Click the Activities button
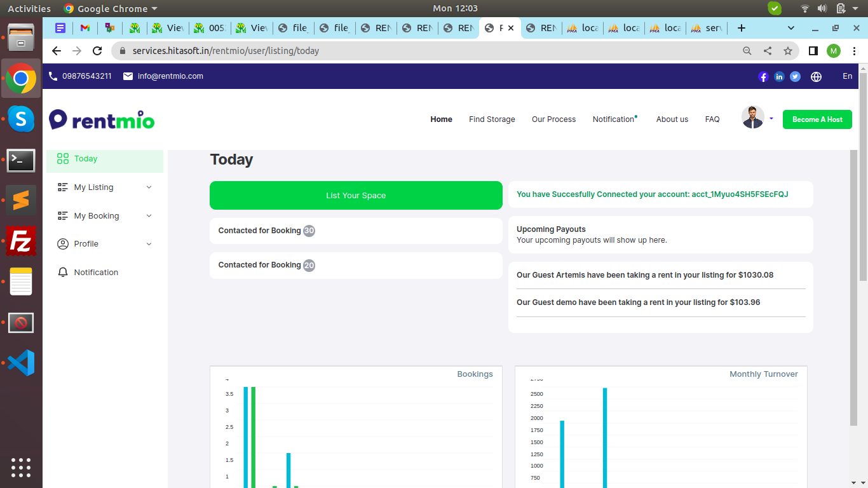This screenshot has width=868, height=488. [29, 8]
